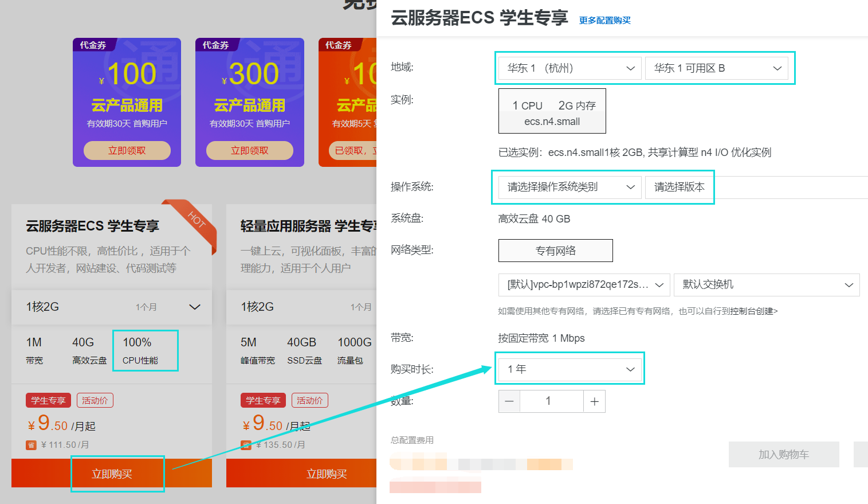Open the 默认交换机 switch dropdown
Viewport: 868px width, 504px height.
click(x=767, y=285)
